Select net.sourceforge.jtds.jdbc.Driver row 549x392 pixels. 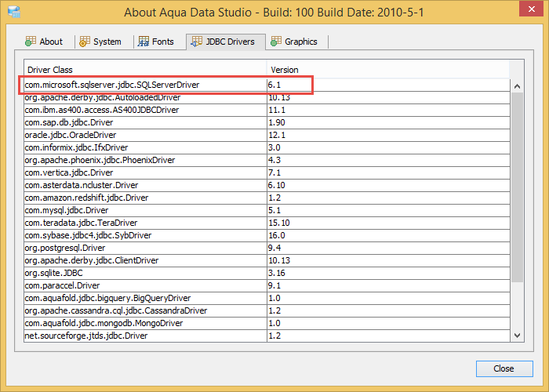267,336
